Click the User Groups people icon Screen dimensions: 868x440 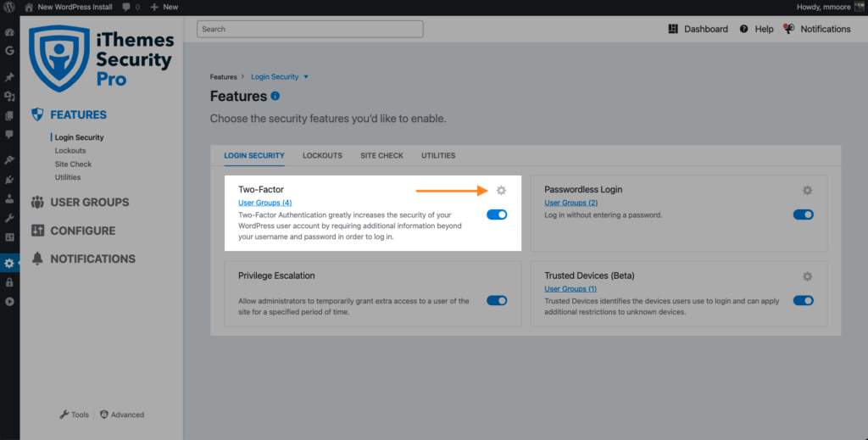pos(37,202)
